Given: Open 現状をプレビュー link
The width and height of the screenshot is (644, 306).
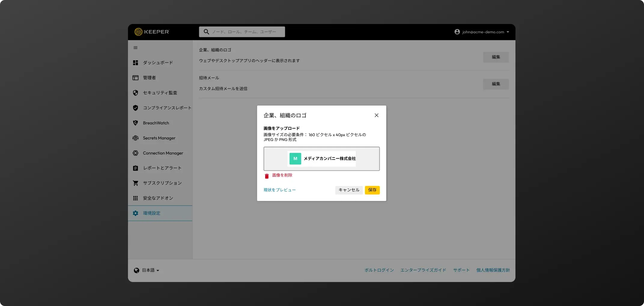Looking at the screenshot, I should pyautogui.click(x=280, y=190).
